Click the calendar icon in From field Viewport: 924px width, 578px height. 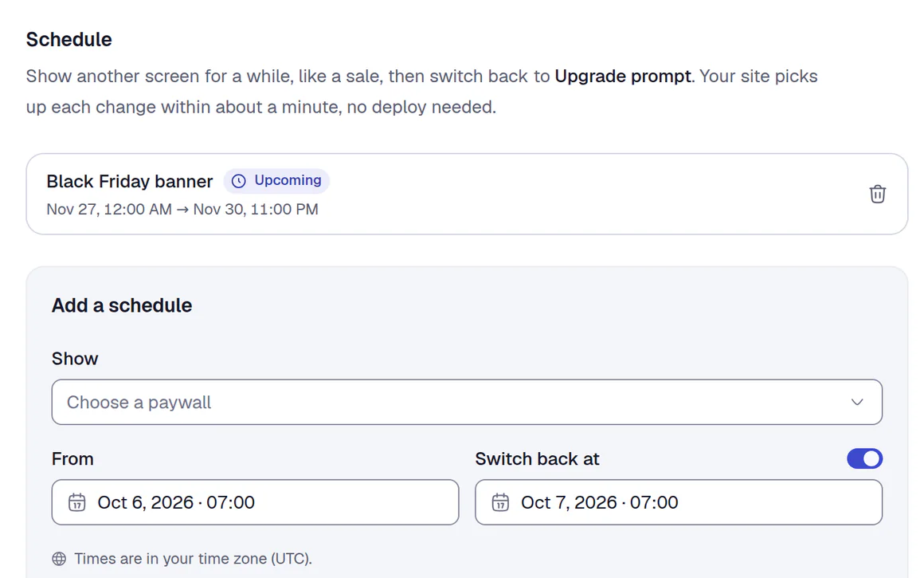76,502
